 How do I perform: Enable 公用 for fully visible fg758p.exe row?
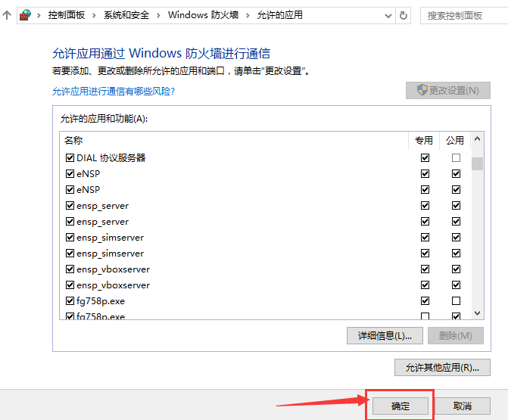[x=456, y=301]
